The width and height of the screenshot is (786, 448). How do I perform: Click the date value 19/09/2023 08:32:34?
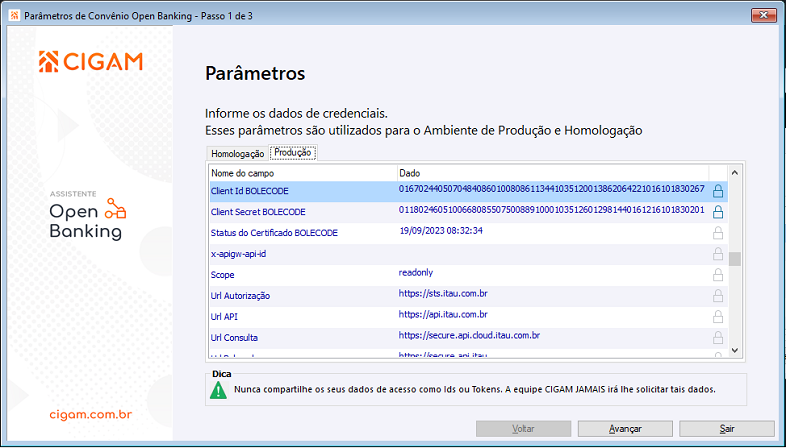pyautogui.click(x=441, y=231)
